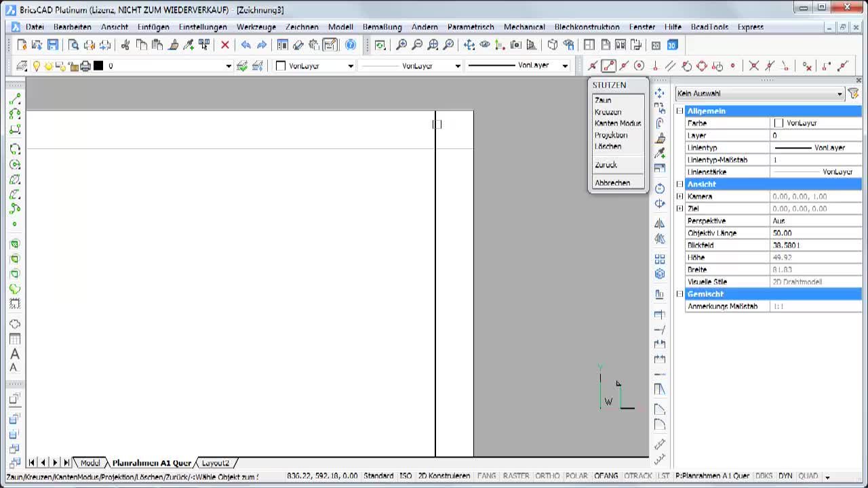Open the lineweight VonLayer dropdown
Viewport: 868px width, 488px height.
tap(565, 66)
